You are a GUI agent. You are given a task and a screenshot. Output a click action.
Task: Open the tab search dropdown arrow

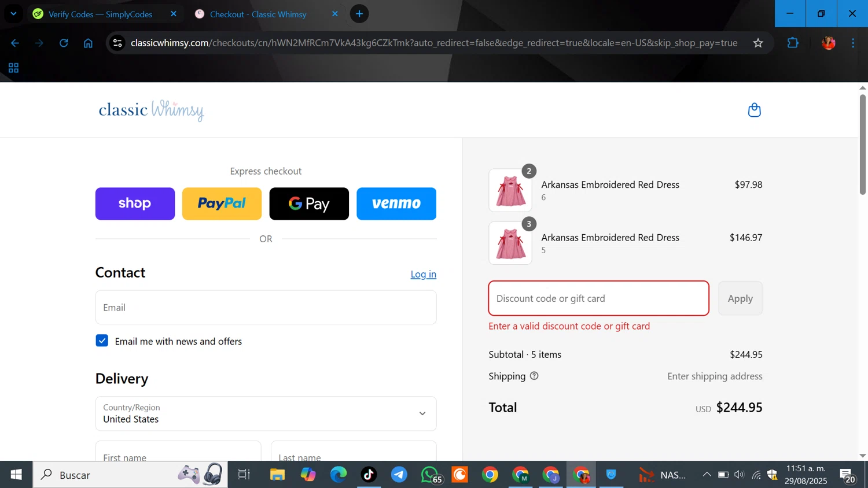point(13,14)
